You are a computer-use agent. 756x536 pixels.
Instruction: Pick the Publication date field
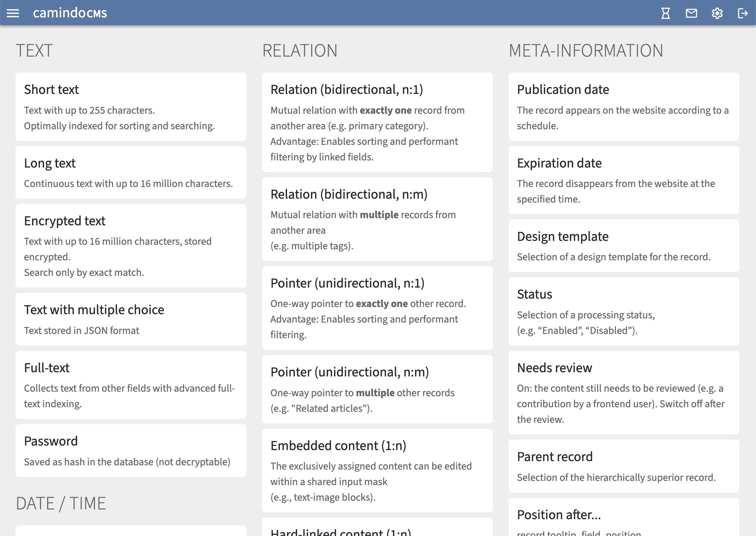[x=624, y=107]
